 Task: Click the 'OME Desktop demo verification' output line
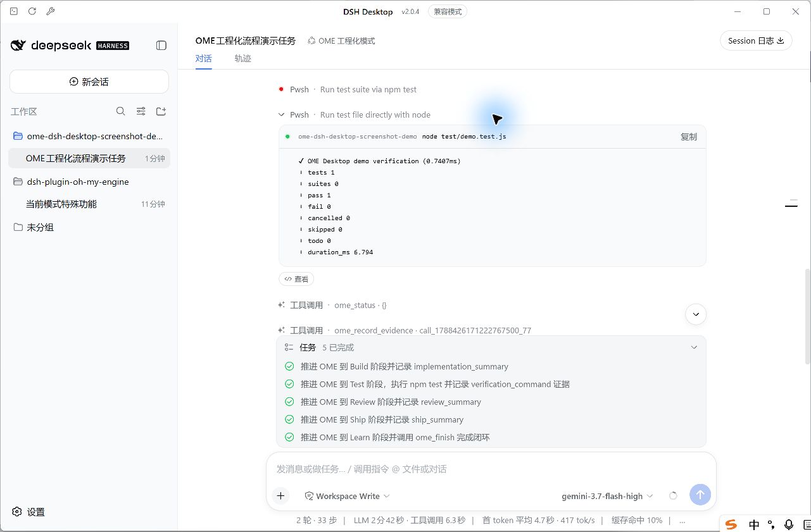click(379, 161)
